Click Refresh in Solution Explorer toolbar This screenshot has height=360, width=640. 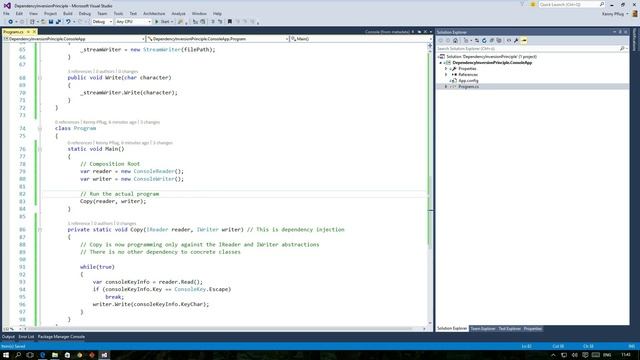click(x=484, y=40)
